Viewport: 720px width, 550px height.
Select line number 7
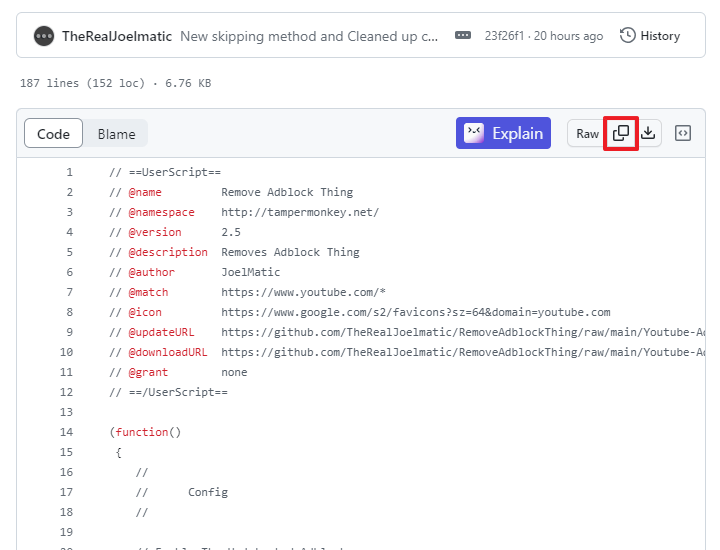(x=69, y=292)
